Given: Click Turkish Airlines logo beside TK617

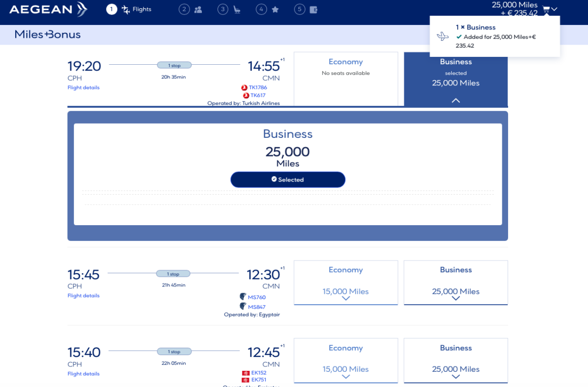Looking at the screenshot, I should [x=246, y=95].
